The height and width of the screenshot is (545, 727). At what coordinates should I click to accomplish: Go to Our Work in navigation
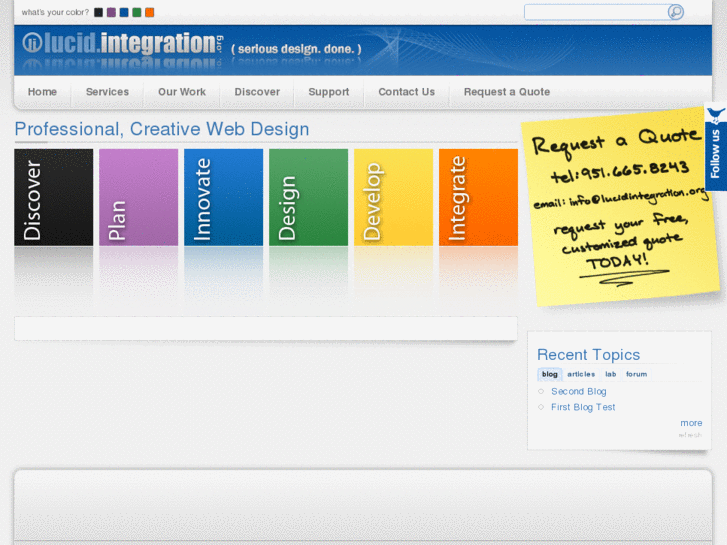[182, 92]
